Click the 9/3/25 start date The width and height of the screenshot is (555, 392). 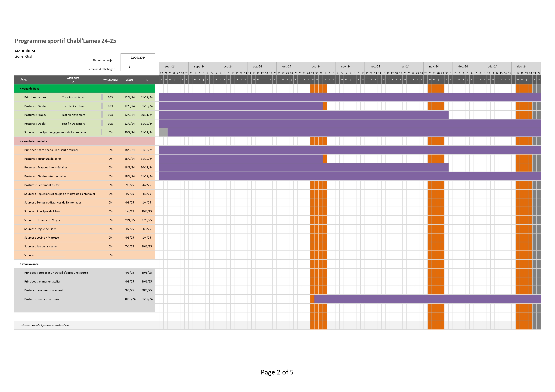tap(130, 290)
